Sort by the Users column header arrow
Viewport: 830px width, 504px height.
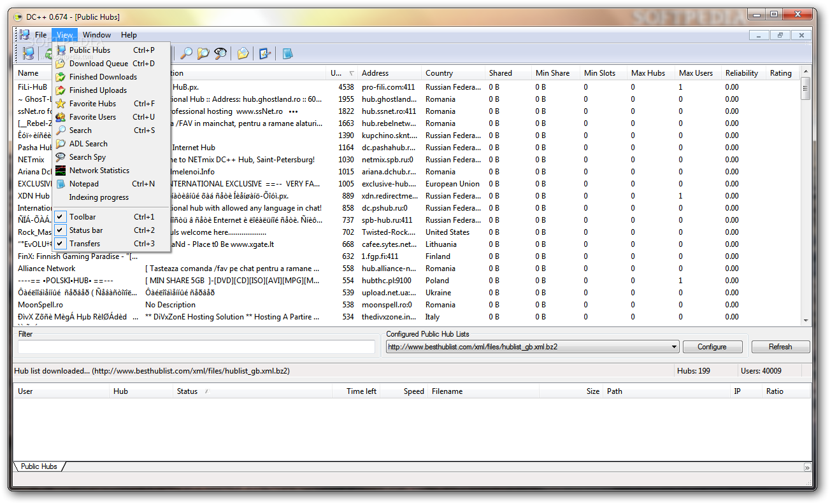tap(352, 73)
